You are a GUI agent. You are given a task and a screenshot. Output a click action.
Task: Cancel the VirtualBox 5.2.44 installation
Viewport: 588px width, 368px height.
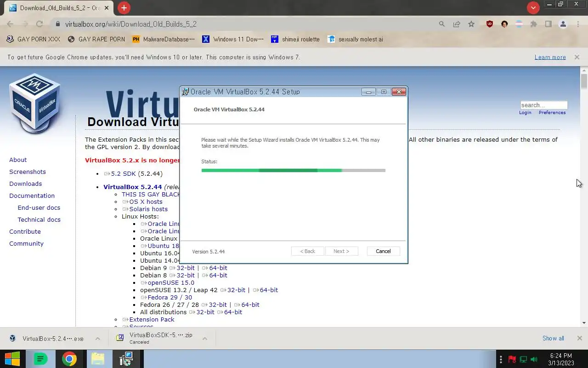pyautogui.click(x=383, y=251)
